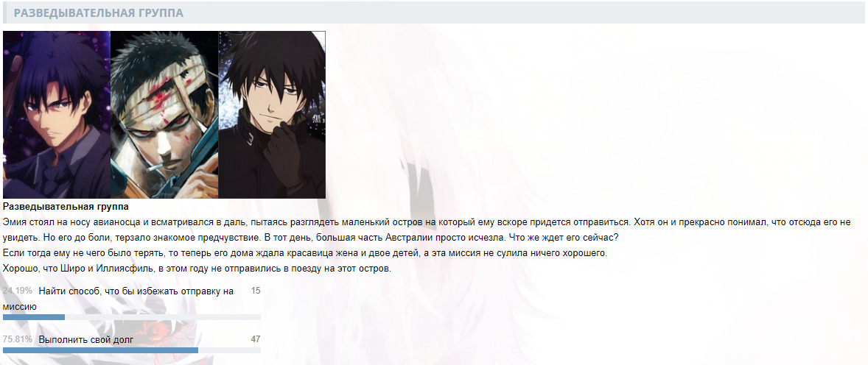Click the progress bar of the first poll option

tap(132, 317)
